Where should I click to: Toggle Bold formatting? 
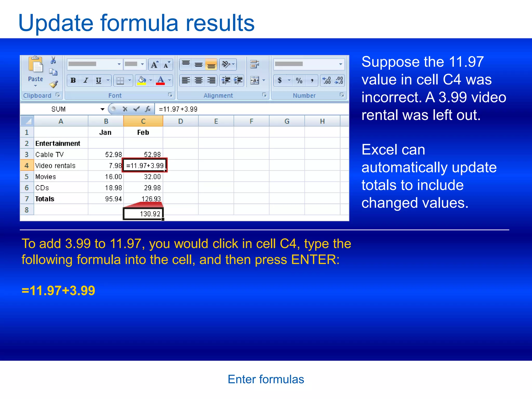pos(73,81)
